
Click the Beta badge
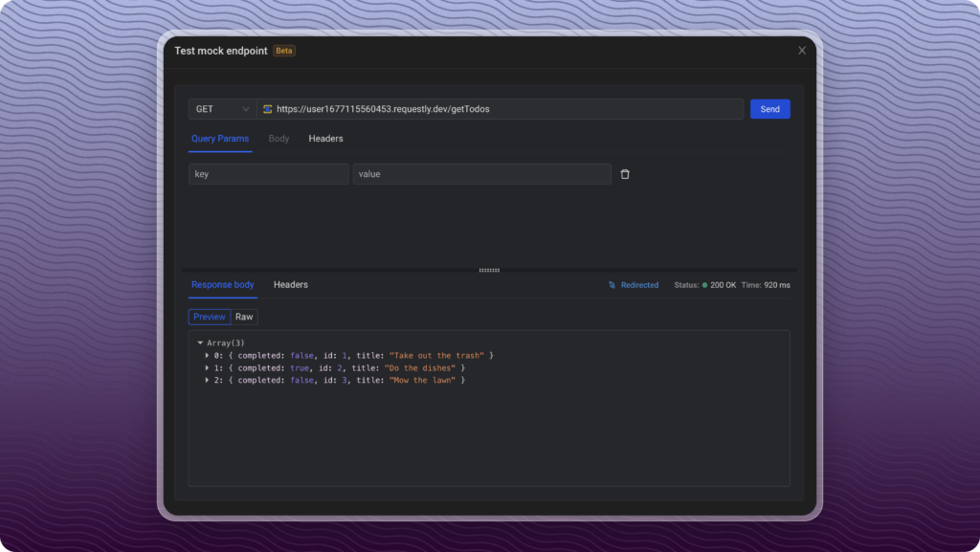[284, 51]
